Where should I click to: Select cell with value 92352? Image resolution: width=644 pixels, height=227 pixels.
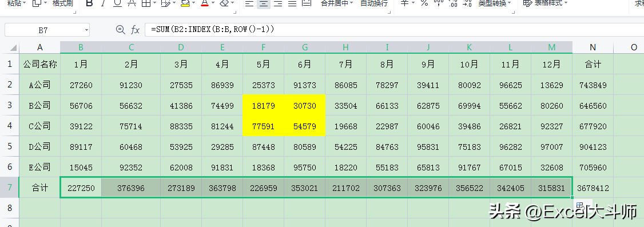click(x=131, y=167)
